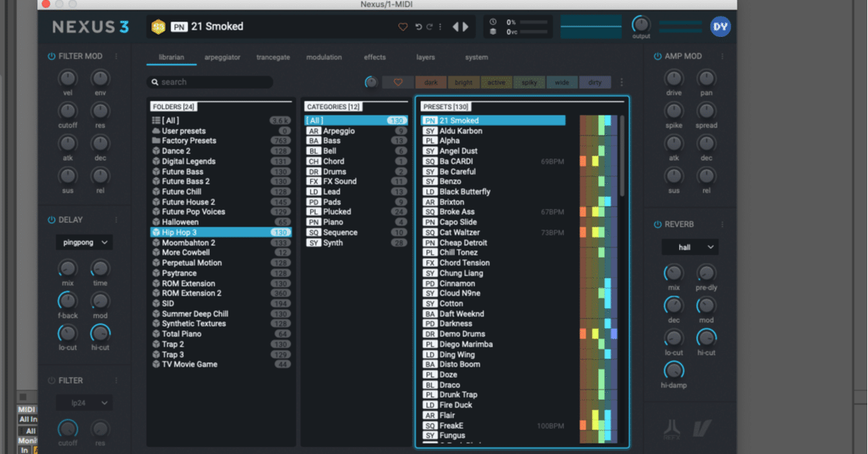Select the Synth category

click(357, 243)
